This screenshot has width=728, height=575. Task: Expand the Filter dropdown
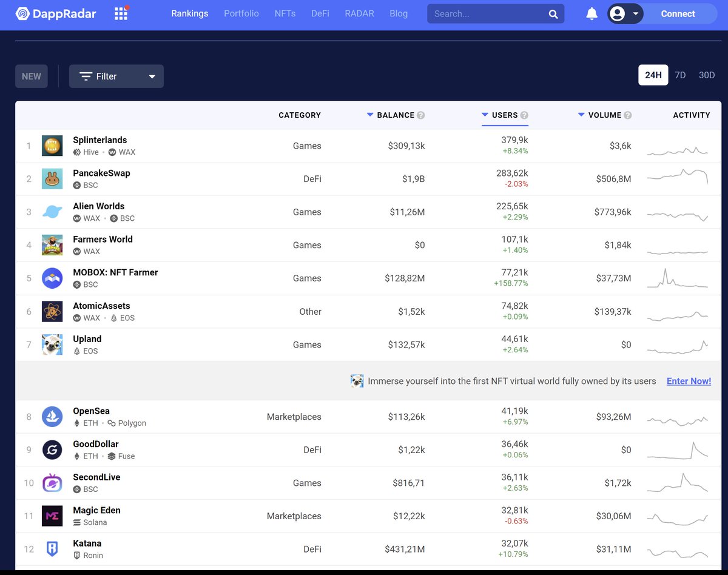click(x=116, y=76)
